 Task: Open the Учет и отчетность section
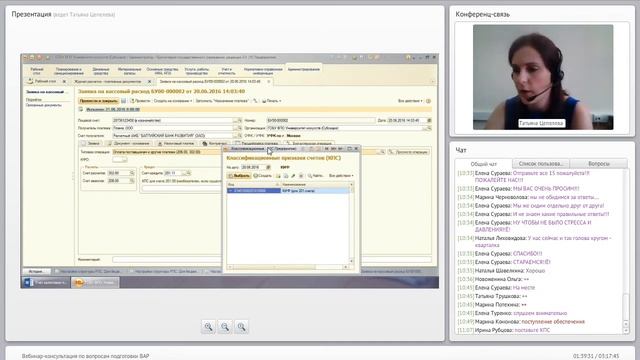coord(227,71)
